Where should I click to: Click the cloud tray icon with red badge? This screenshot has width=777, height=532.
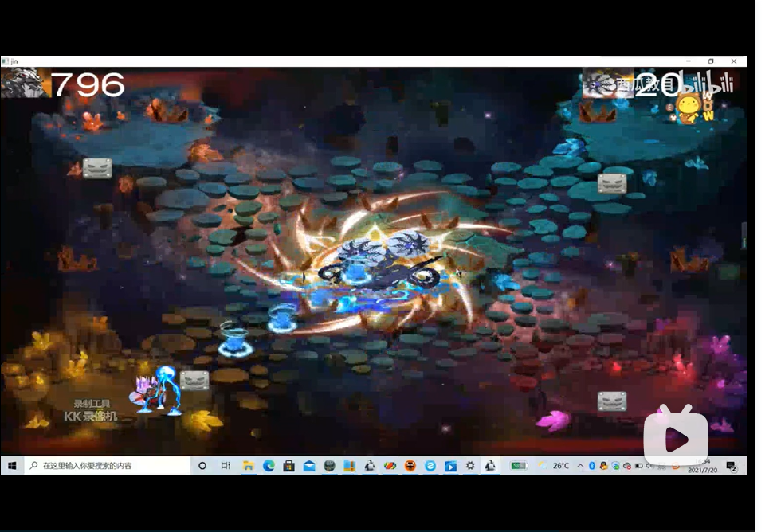[x=627, y=466]
